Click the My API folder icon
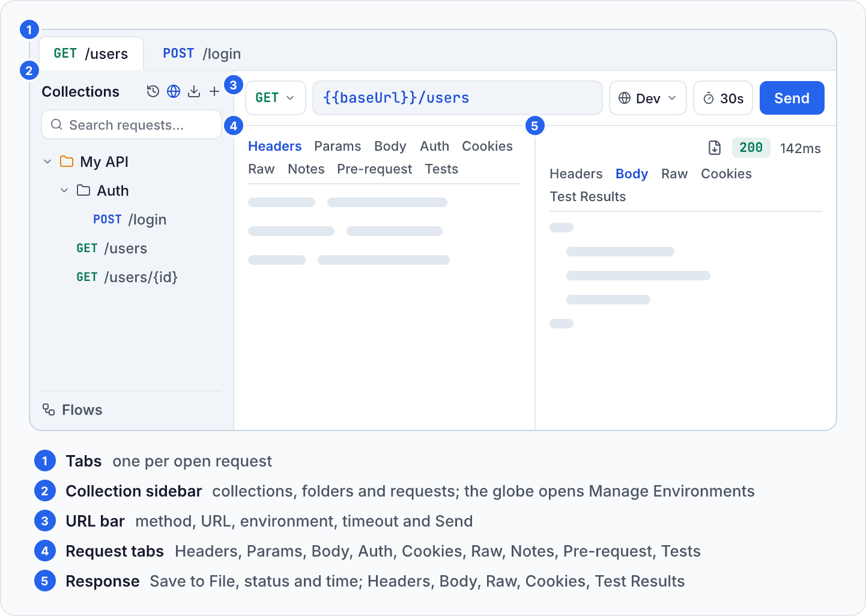 pyautogui.click(x=67, y=162)
